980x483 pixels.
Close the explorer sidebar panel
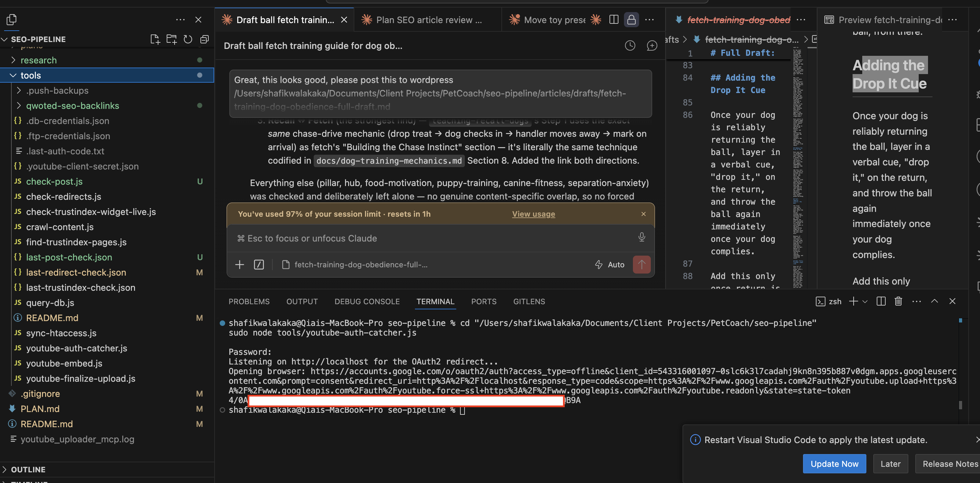(198, 19)
